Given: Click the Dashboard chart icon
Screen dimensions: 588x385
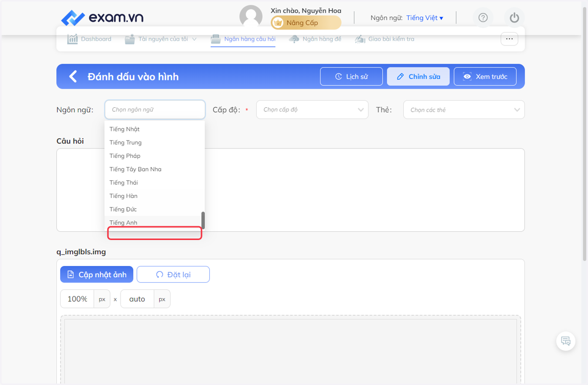Looking at the screenshot, I should [73, 39].
